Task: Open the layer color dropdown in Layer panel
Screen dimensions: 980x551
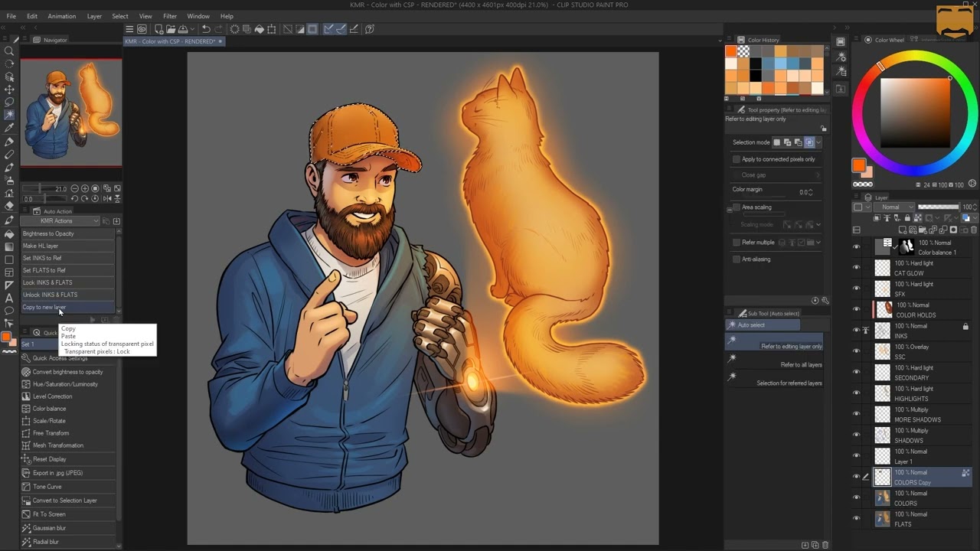Action: pos(862,207)
